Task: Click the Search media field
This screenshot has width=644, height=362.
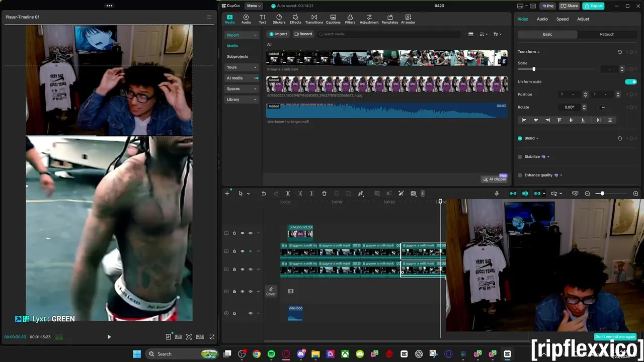Action: click(388, 34)
